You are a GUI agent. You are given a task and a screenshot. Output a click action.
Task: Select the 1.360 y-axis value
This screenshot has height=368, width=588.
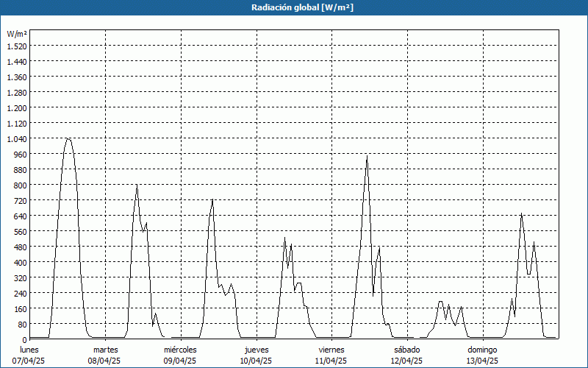17,77
